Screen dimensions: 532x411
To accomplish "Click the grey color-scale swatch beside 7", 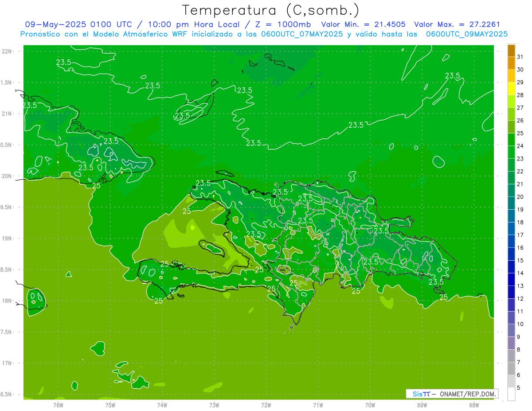I will pos(511,356).
